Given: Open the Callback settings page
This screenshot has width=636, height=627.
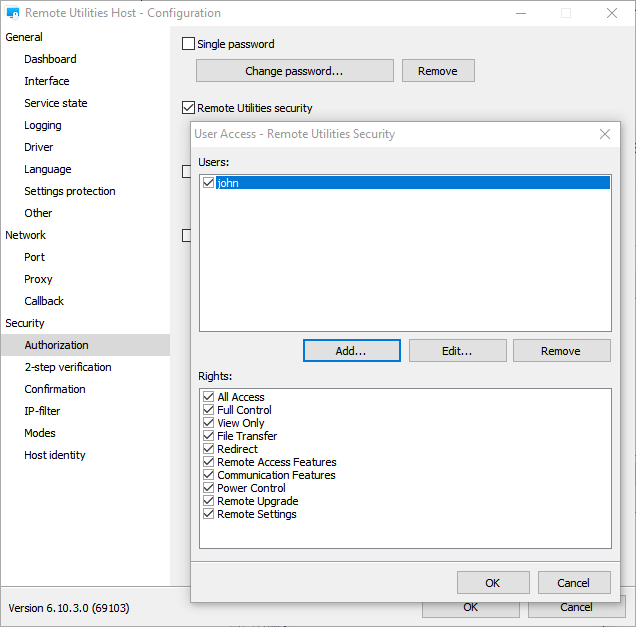Looking at the screenshot, I should pyautogui.click(x=44, y=301).
